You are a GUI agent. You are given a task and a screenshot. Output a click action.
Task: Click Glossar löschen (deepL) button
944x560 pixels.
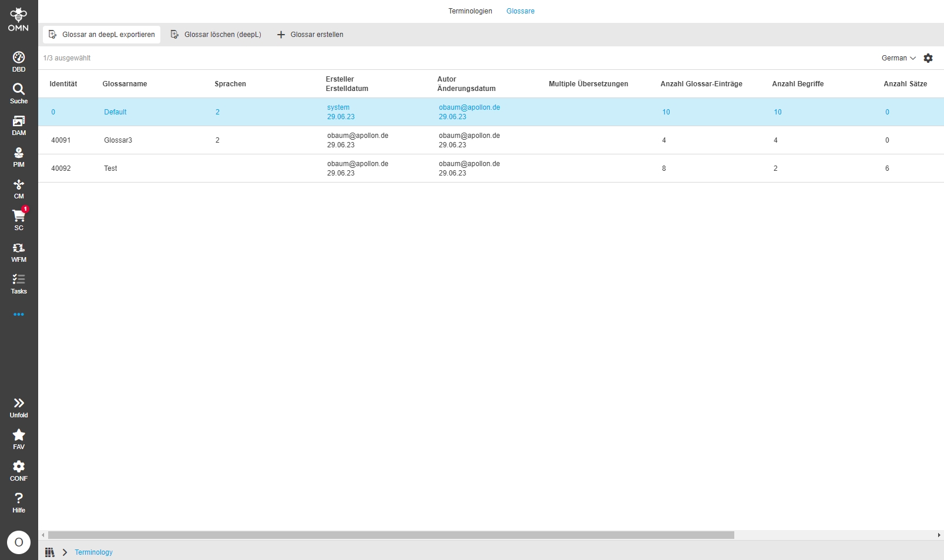click(x=216, y=35)
